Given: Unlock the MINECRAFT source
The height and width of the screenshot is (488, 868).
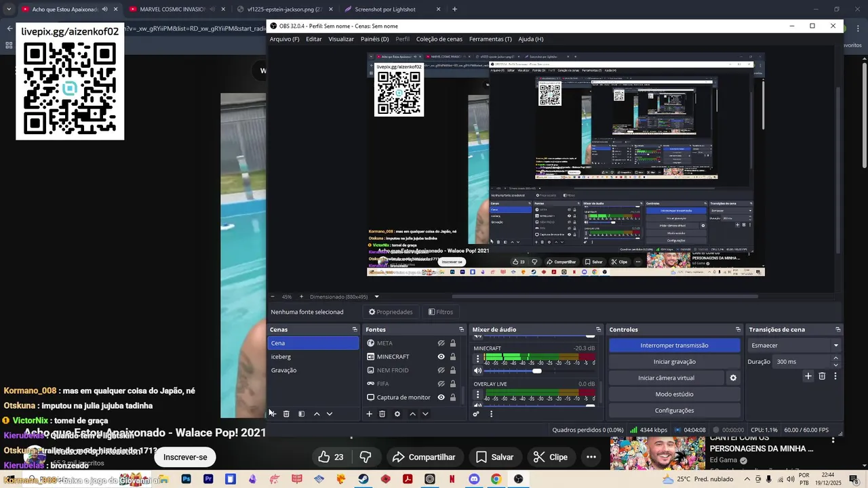Looking at the screenshot, I should 453,357.
